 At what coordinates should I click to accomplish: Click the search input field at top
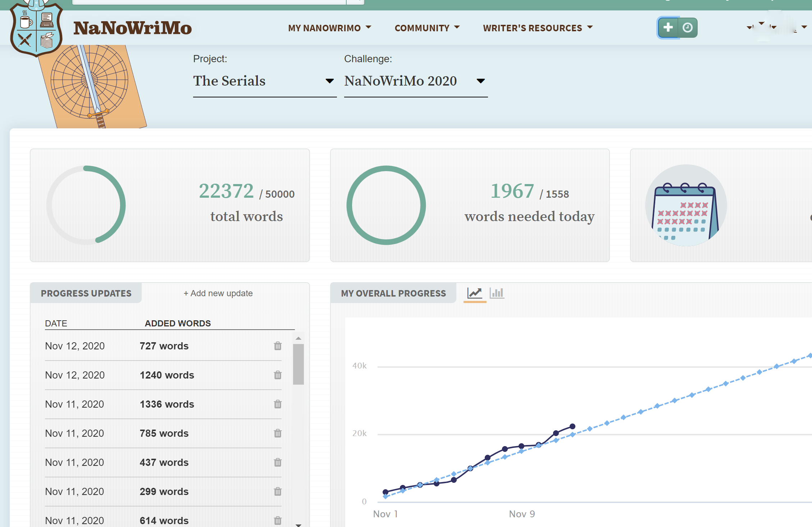pos(209,2)
